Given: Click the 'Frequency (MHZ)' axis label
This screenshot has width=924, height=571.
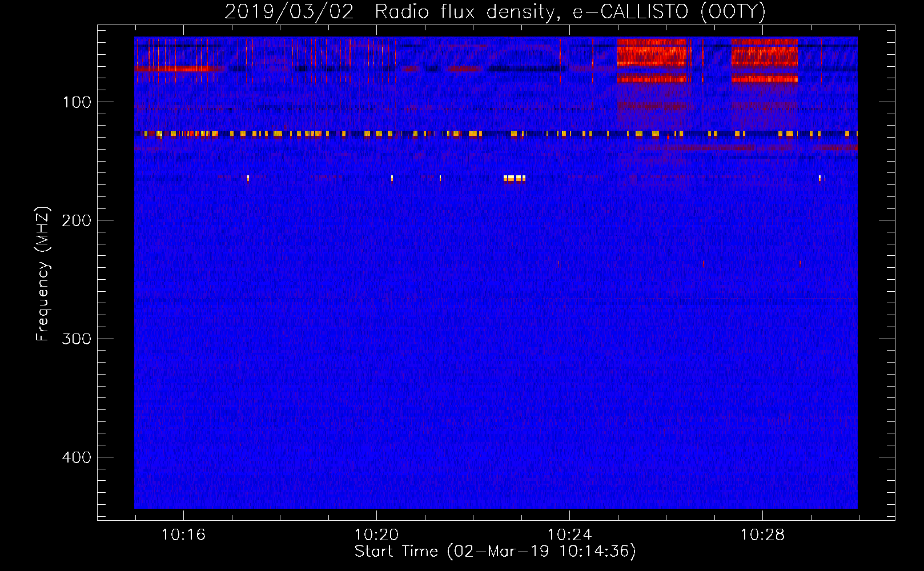Looking at the screenshot, I should point(43,274).
